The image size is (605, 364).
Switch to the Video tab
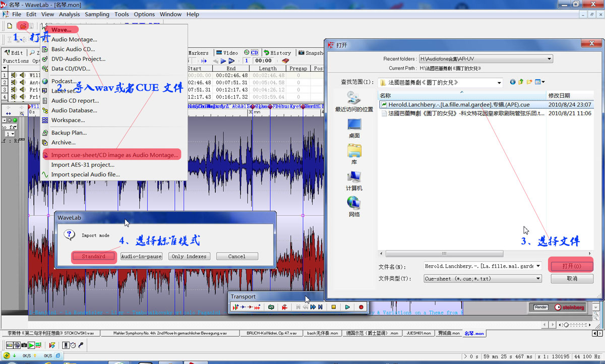[x=227, y=52]
